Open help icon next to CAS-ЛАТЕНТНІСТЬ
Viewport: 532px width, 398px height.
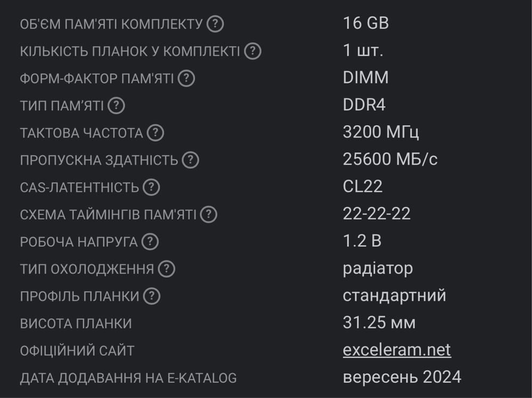[x=151, y=187]
